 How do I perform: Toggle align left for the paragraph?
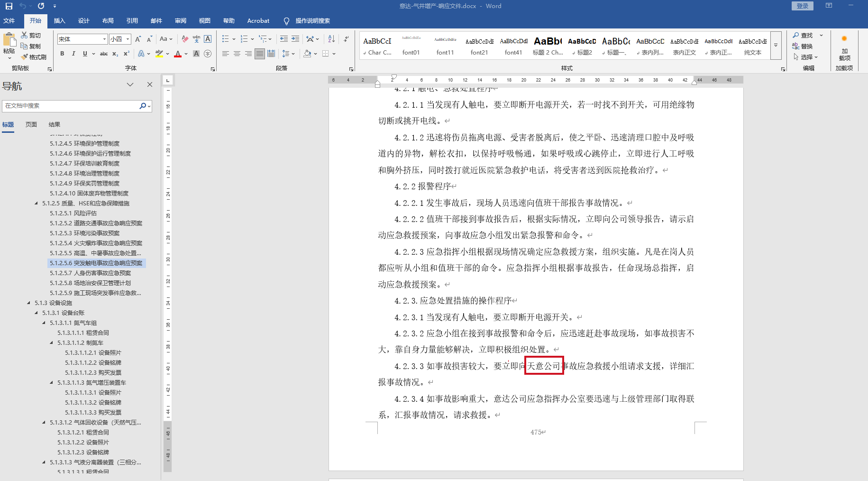[x=226, y=54]
